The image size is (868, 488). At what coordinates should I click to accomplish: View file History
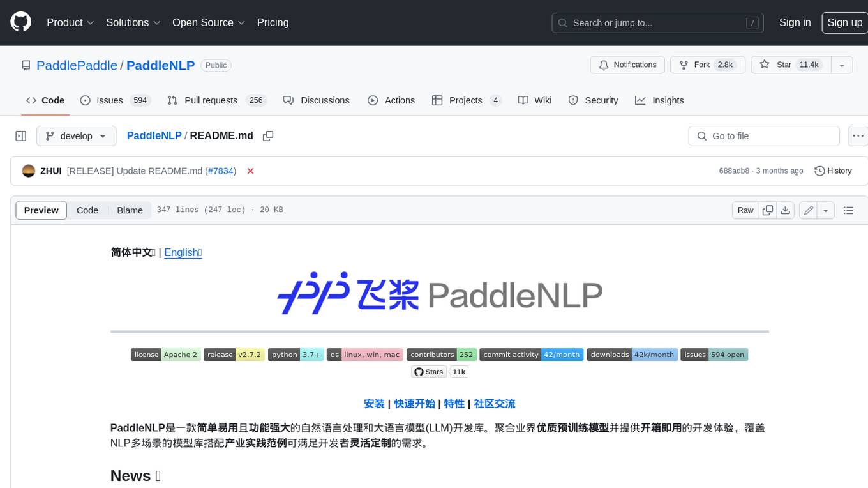click(833, 171)
